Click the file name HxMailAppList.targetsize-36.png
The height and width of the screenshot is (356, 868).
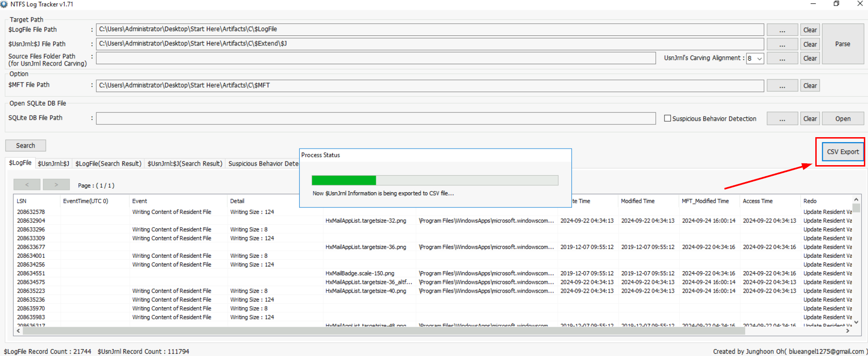coord(366,247)
